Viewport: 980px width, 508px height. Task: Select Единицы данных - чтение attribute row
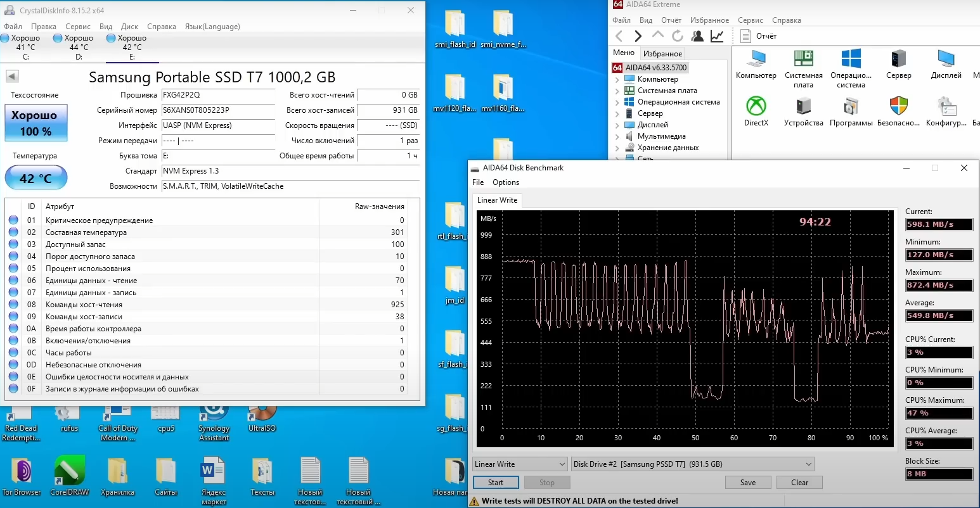[x=207, y=281]
